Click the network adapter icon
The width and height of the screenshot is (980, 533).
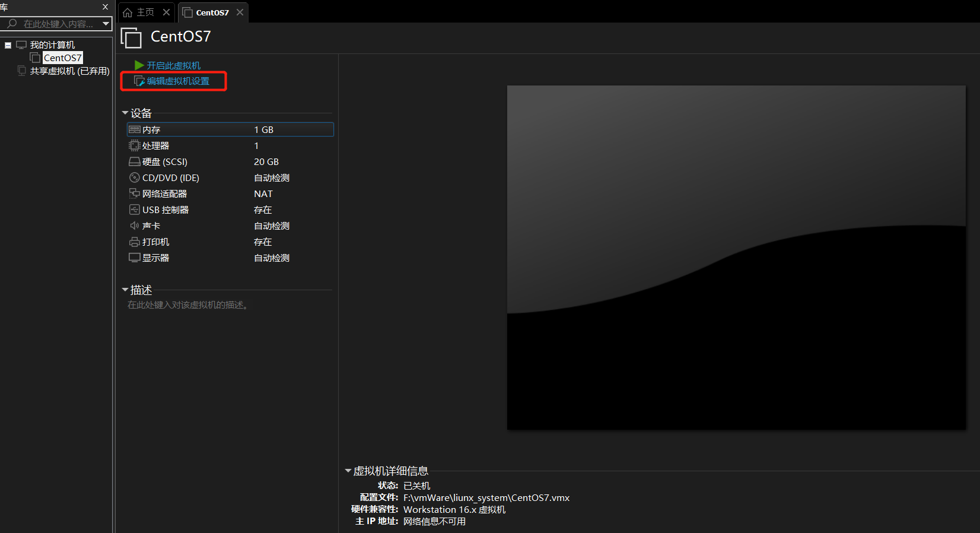[x=135, y=193]
